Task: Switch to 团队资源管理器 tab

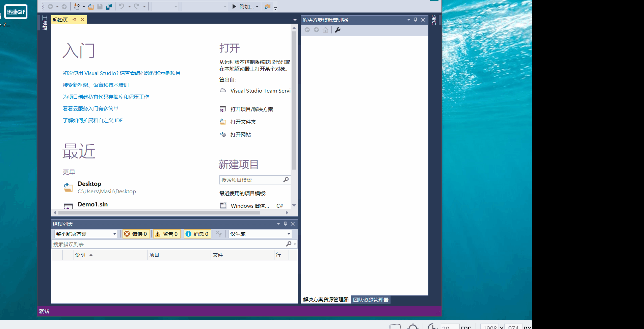Action: tap(371, 300)
